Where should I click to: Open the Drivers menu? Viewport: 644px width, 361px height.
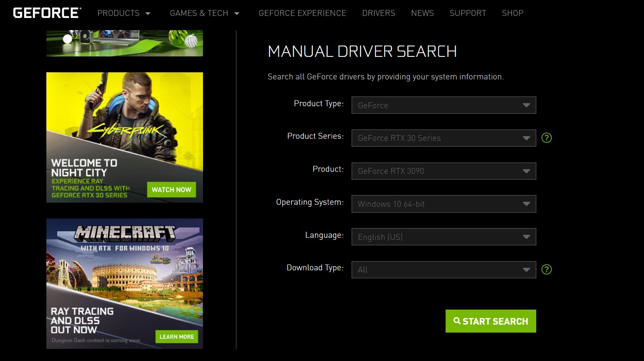point(378,13)
